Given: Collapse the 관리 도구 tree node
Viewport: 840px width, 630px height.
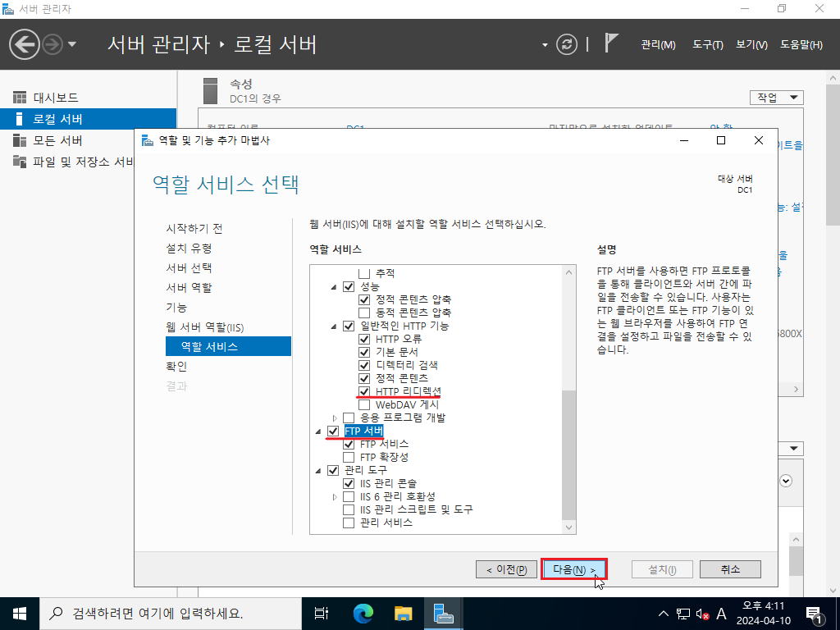Looking at the screenshot, I should click(318, 471).
